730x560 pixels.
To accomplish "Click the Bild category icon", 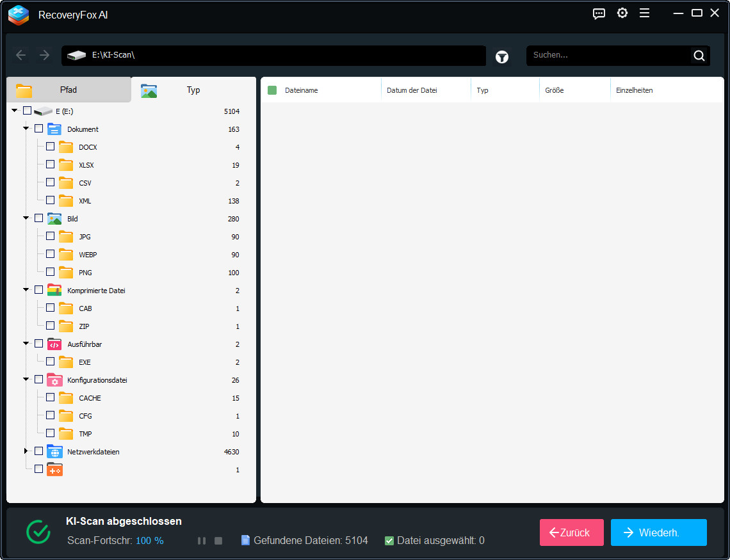I will tap(54, 219).
